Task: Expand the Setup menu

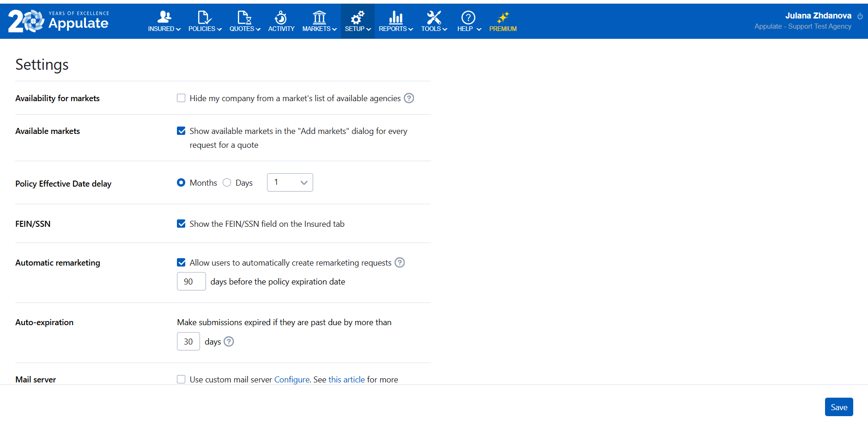Action: point(358,22)
